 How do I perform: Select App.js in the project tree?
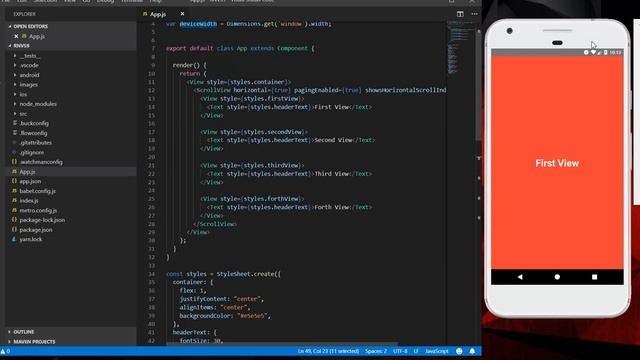(27, 172)
